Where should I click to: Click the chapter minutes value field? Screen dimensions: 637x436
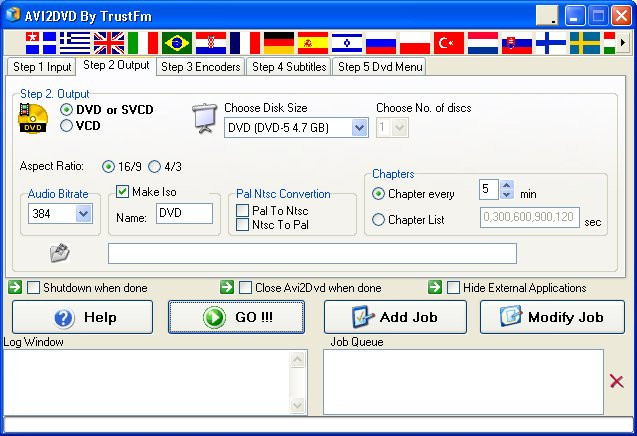point(489,190)
